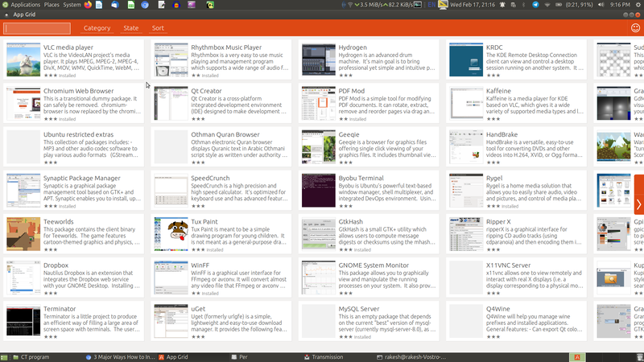644x362 pixels.
Task: Open the system monitor graph applet
Action: (418, 5)
